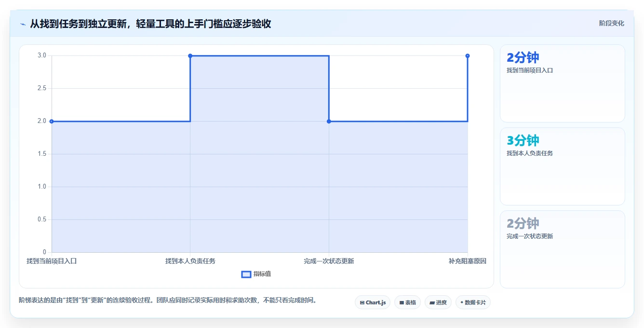Select the 数据卡片 pill
This screenshot has width=644, height=328.
[473, 302]
